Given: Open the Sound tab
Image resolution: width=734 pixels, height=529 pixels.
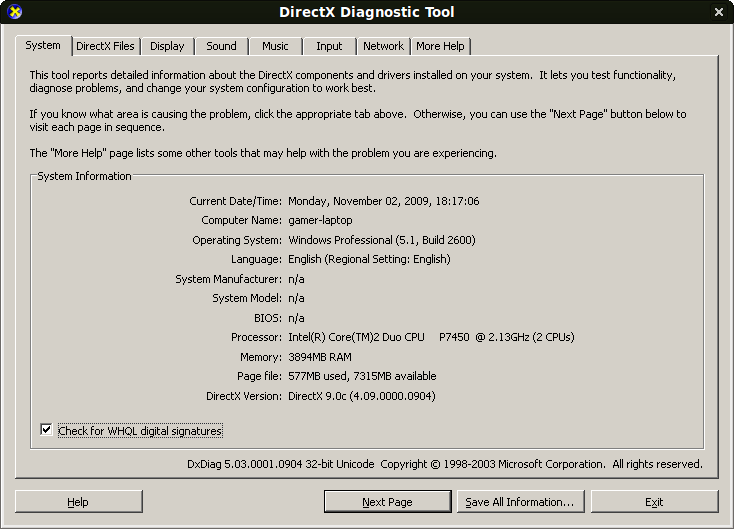Looking at the screenshot, I should [221, 46].
